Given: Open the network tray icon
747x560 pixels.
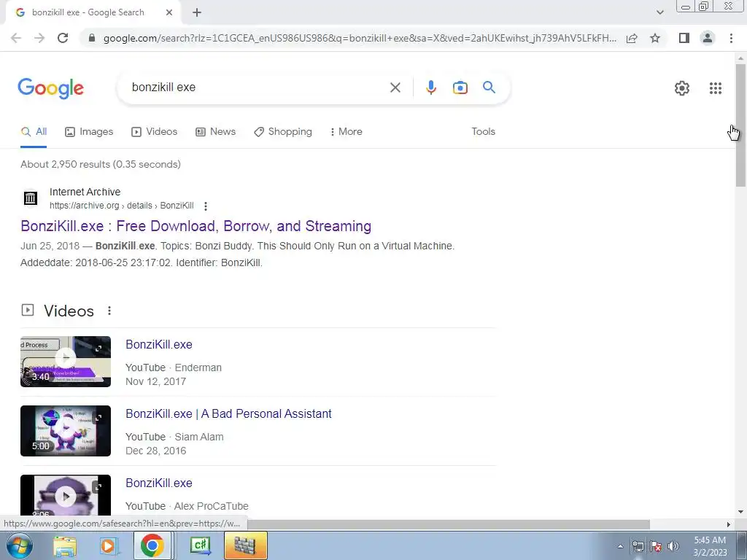Looking at the screenshot, I should 638,546.
